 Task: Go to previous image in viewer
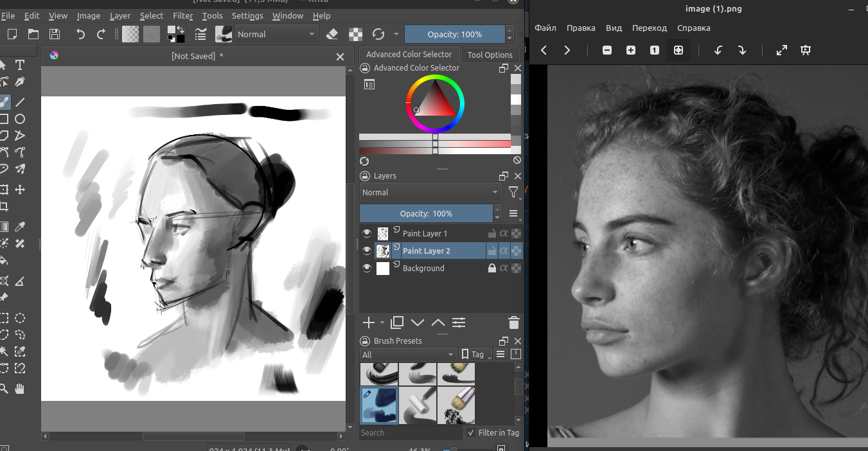544,50
